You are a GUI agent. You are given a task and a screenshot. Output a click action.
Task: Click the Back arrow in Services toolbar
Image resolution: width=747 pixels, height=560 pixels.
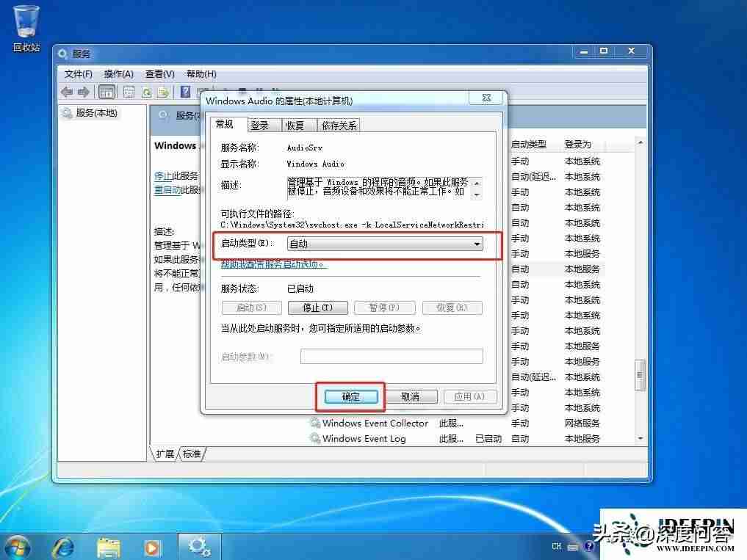(x=67, y=92)
